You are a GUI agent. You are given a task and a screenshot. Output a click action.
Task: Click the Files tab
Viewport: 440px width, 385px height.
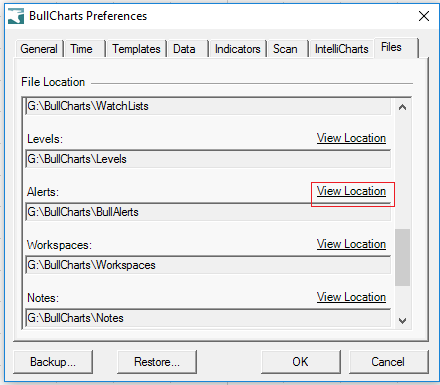pos(396,48)
